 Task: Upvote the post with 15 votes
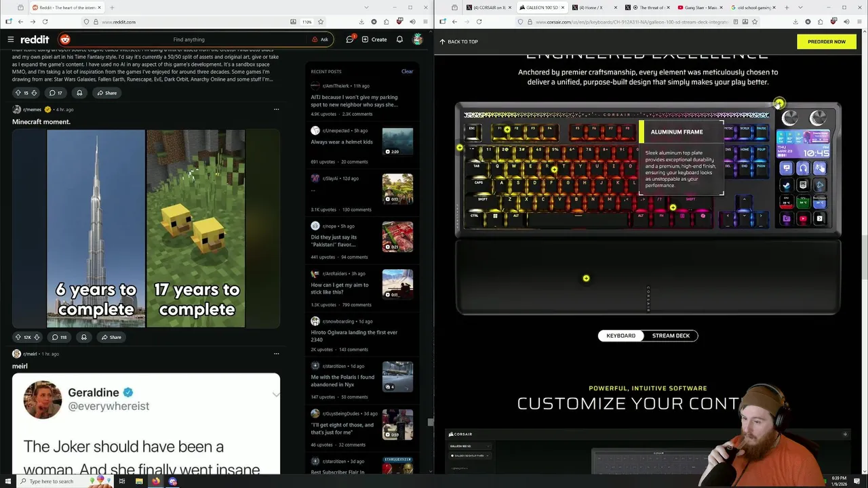[x=18, y=93]
